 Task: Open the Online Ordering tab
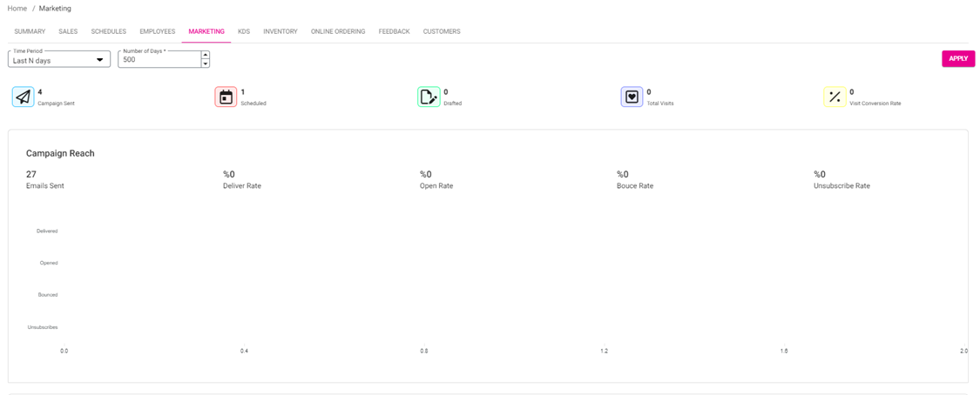338,31
